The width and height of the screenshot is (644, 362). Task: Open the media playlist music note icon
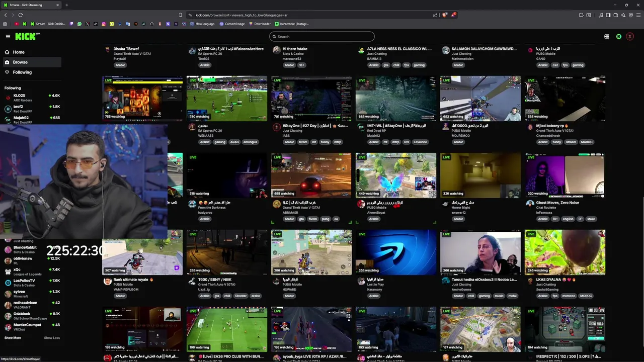601,15
